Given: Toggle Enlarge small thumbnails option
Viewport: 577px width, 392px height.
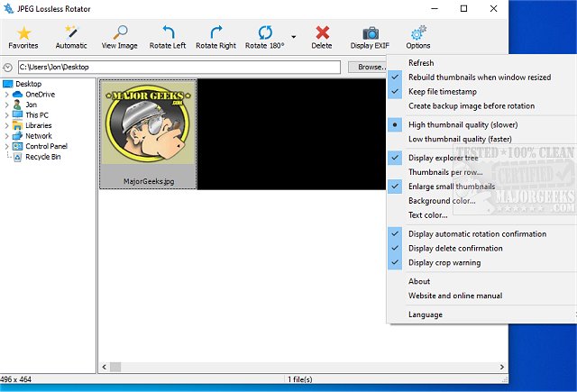Looking at the screenshot, I should pos(482,187).
